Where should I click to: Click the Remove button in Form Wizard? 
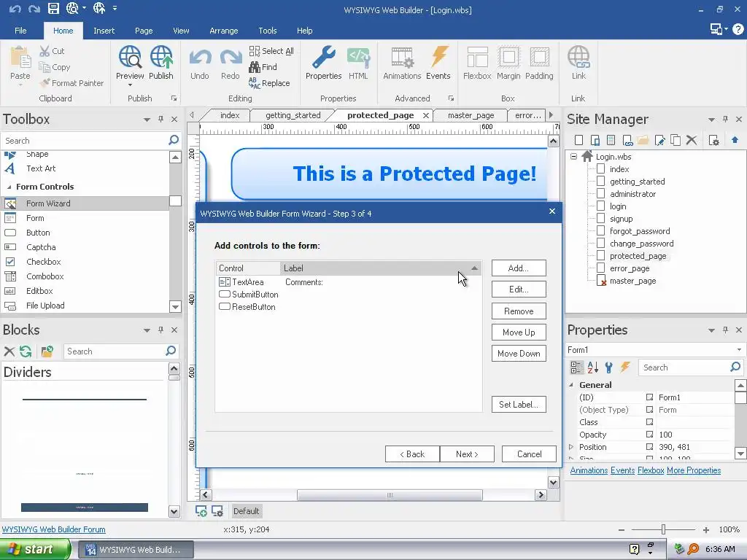point(519,311)
